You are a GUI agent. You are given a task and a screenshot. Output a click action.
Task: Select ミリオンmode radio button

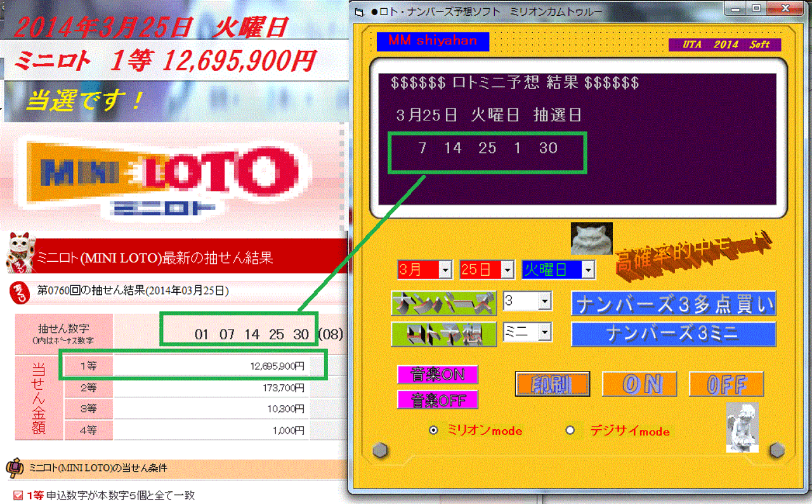(433, 430)
